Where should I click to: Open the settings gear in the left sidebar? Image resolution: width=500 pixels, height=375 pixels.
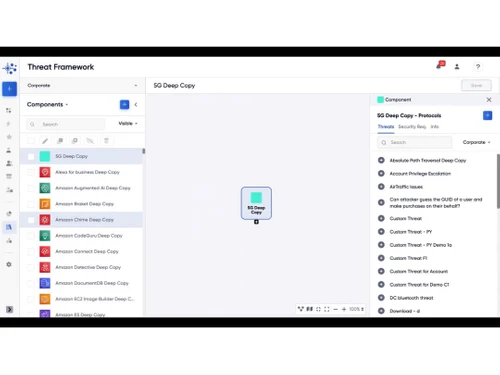pos(9,264)
